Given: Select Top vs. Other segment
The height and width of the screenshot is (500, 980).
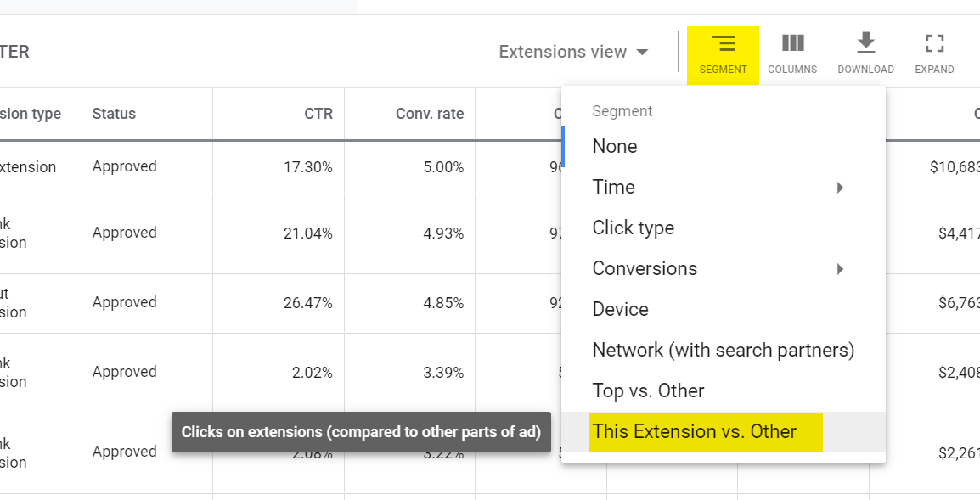Looking at the screenshot, I should [x=648, y=390].
